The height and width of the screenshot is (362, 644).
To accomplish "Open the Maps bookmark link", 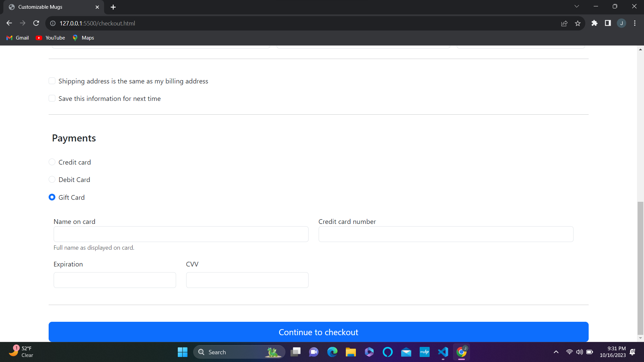I will 83,38.
